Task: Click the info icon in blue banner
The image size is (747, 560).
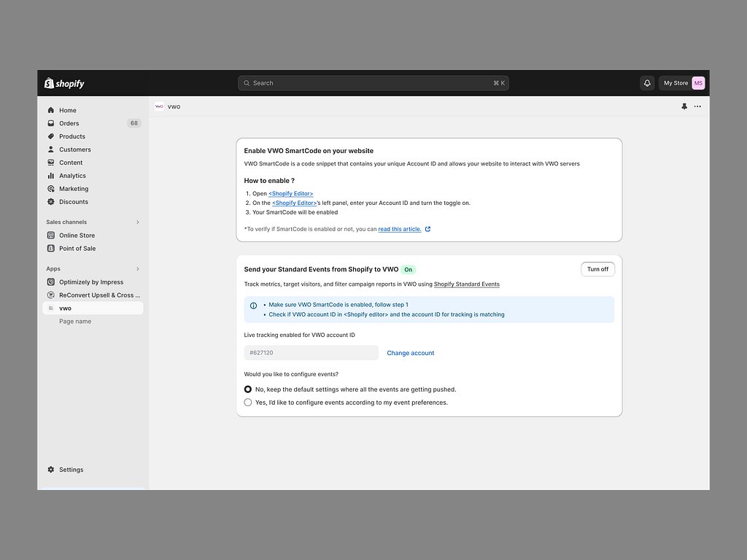Action: tap(253, 306)
